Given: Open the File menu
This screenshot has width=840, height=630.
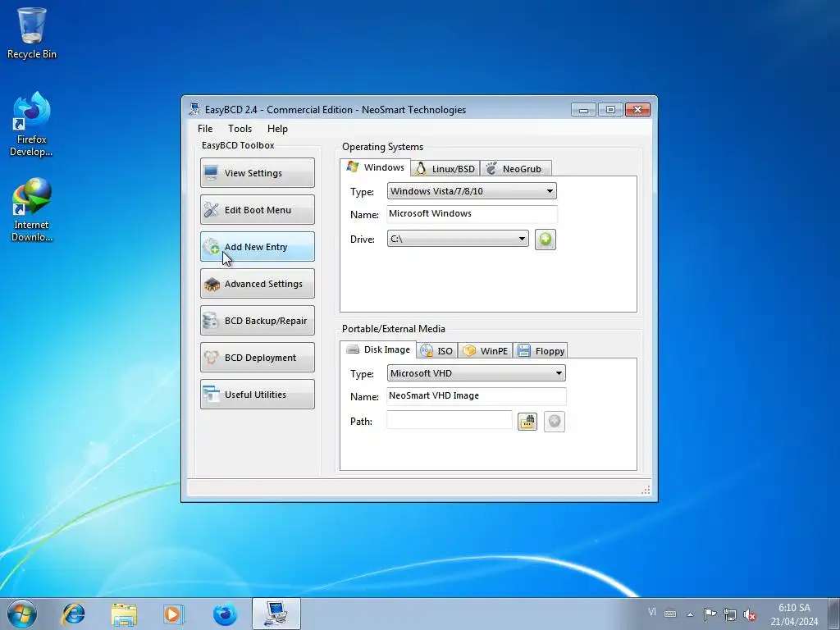Looking at the screenshot, I should point(205,129).
